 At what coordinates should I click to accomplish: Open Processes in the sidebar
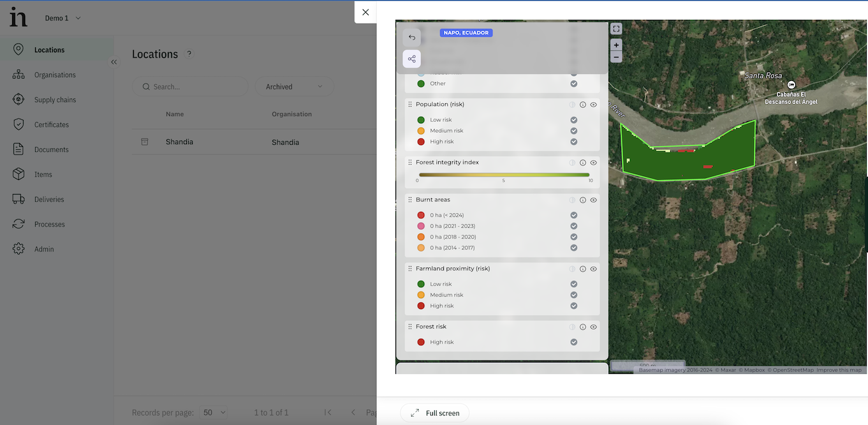tap(57, 224)
